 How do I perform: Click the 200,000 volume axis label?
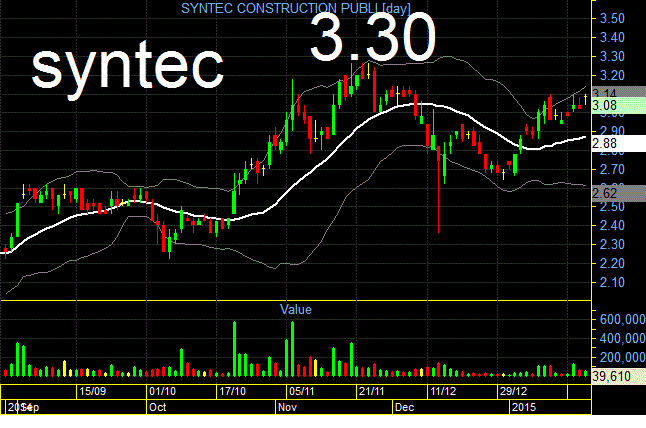623,358
